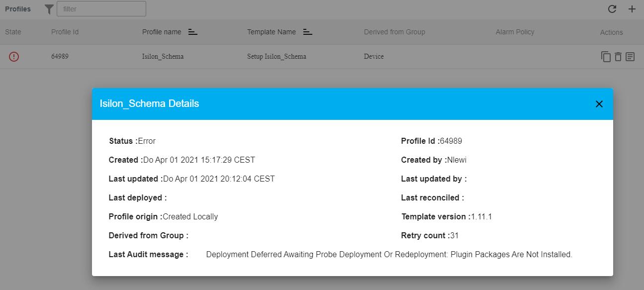Open details for Isilon_Schema profile

[630, 57]
